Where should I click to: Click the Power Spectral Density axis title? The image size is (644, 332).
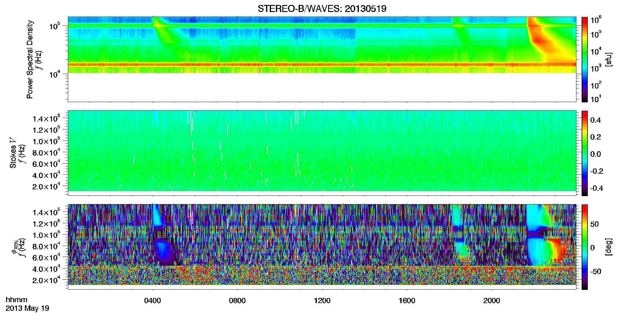tap(30, 59)
